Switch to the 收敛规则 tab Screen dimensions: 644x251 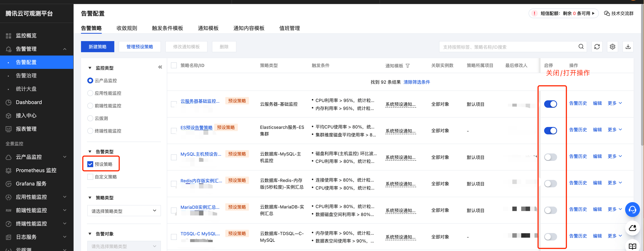pyautogui.click(x=127, y=28)
